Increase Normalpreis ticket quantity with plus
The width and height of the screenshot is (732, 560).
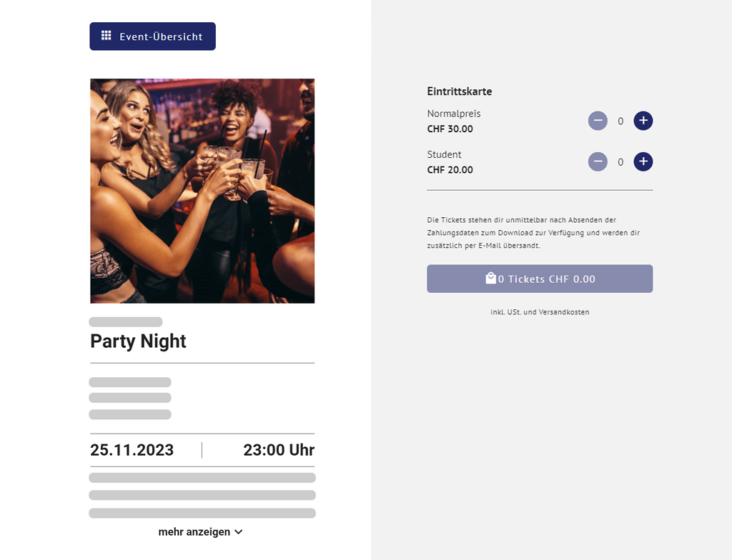(643, 121)
